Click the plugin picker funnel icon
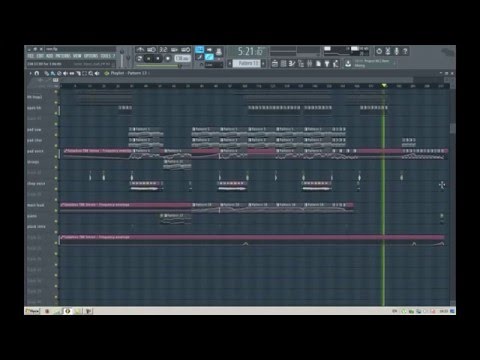Image resolution: width=480 pixels, height=360 pixels. pyautogui.click(x=327, y=63)
